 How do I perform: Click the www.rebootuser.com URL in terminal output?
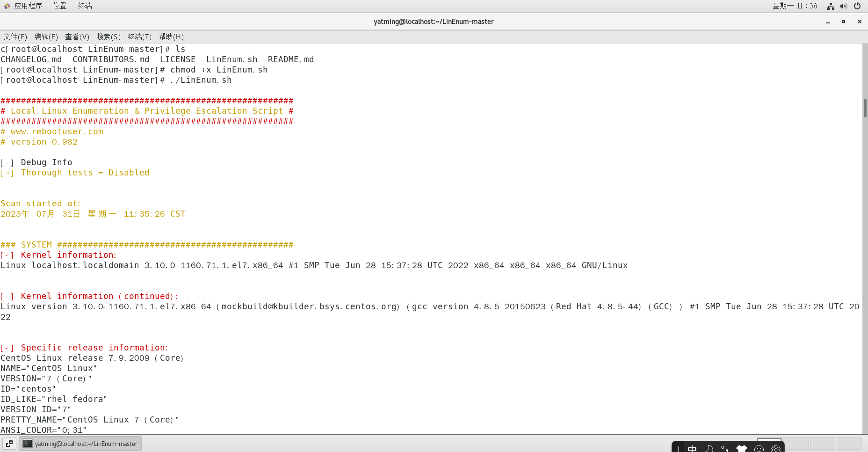(x=56, y=131)
